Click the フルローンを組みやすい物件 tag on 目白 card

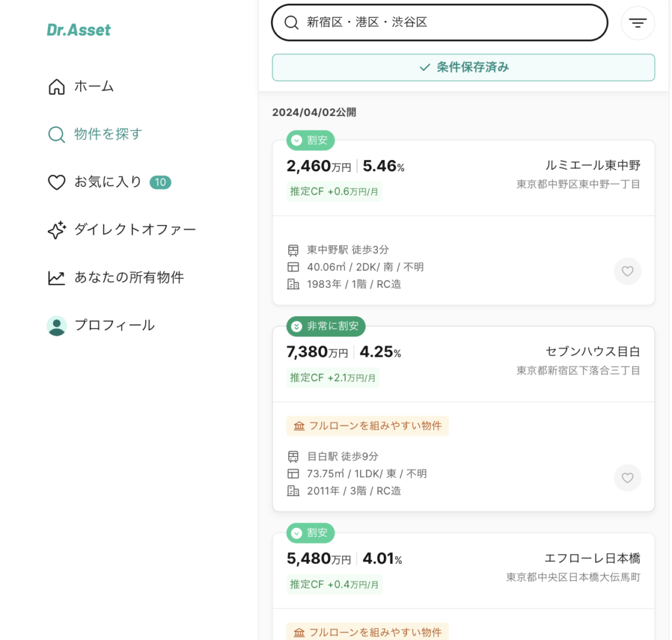(367, 426)
